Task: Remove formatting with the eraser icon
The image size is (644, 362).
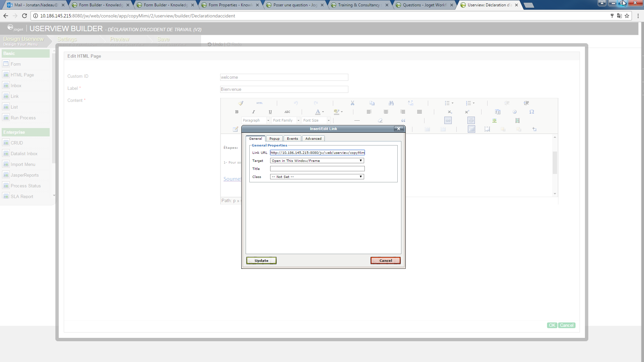Action: (380, 120)
